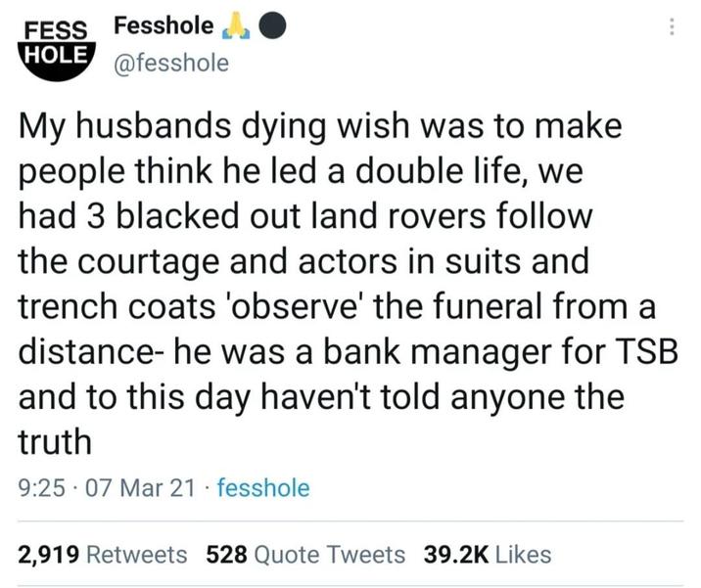Open the Quote Tweets list label
This screenshot has width=701, height=588.
(329, 555)
